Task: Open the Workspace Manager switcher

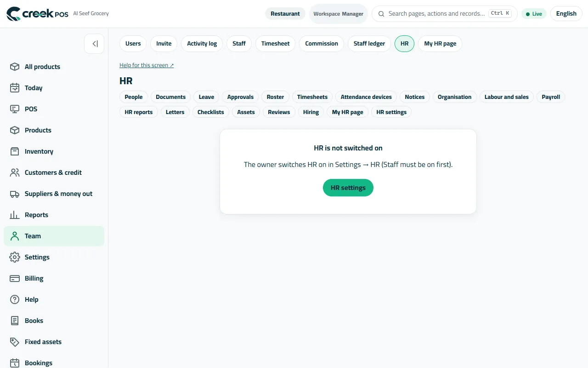Action: tap(339, 14)
